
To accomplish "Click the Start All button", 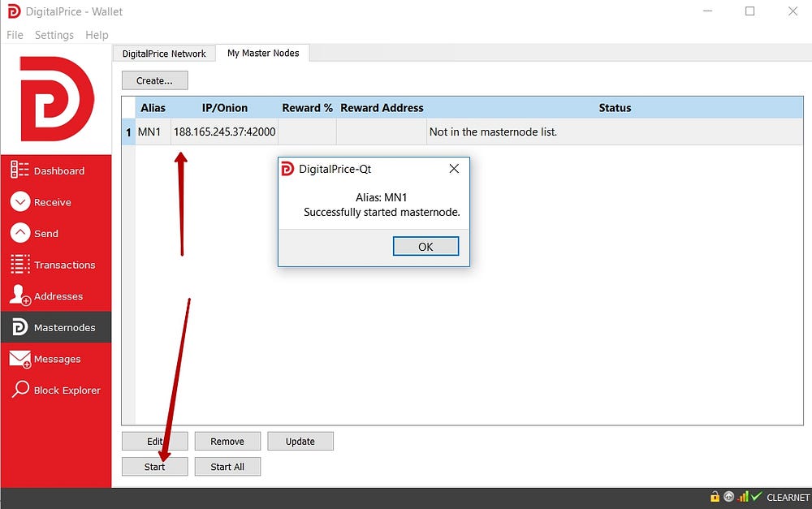I will (227, 467).
